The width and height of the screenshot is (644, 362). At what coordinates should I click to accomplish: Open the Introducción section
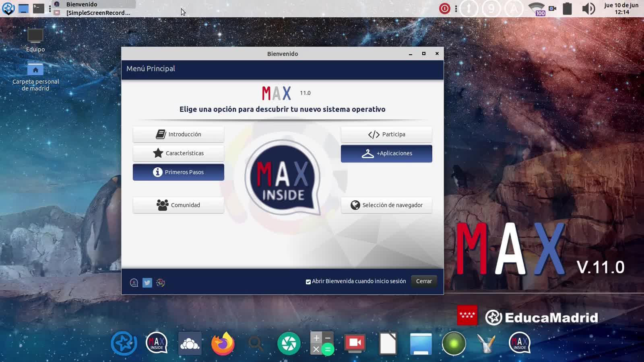click(x=178, y=134)
